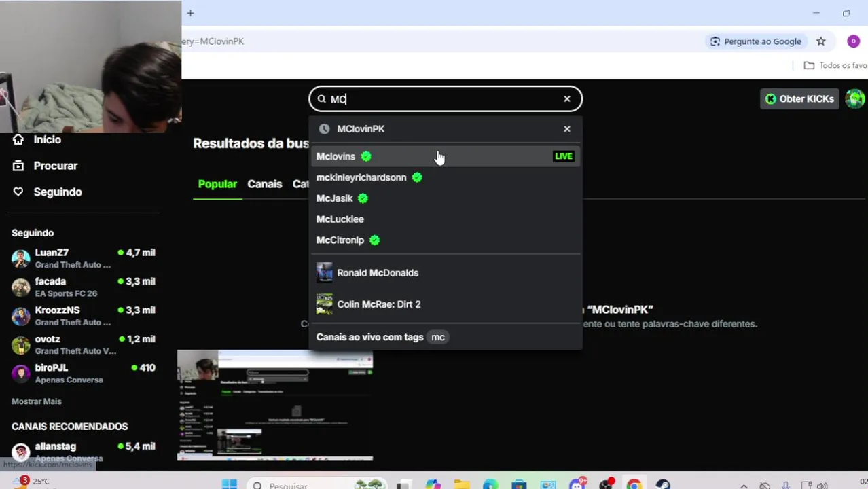
Task: Click the KroozzNS avatar icon
Action: click(21, 316)
